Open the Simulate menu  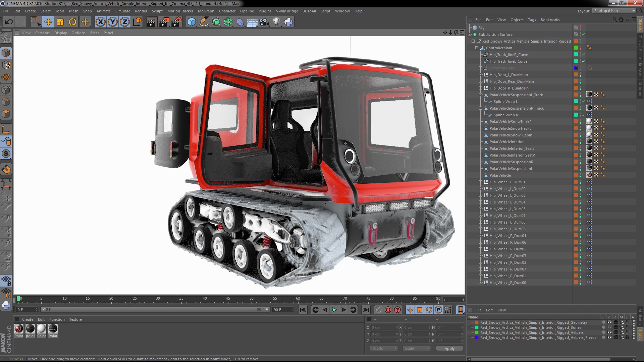click(x=123, y=11)
